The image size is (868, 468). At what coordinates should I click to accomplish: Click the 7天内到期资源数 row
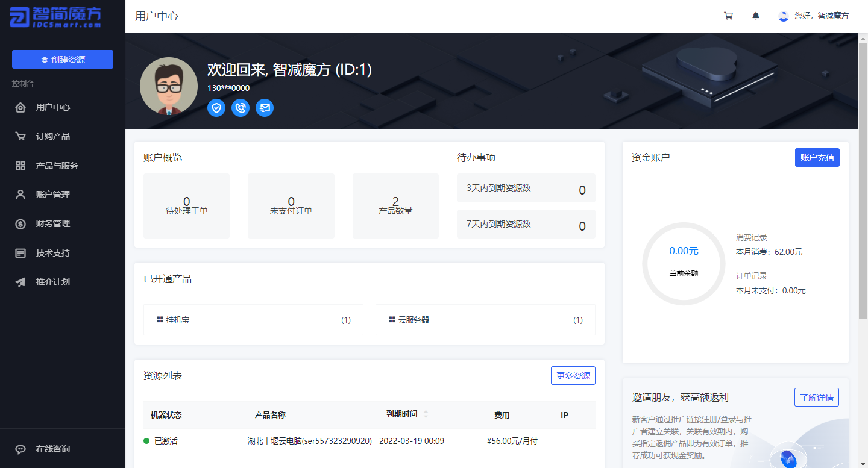coord(526,224)
